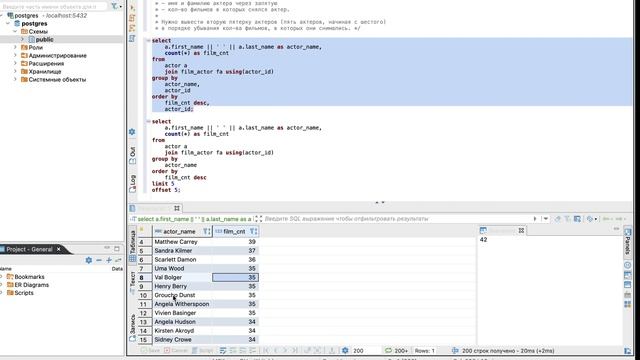This screenshot has height=360, width=640.
Task: Click the results fetch size gear icon
Action: [345, 350]
